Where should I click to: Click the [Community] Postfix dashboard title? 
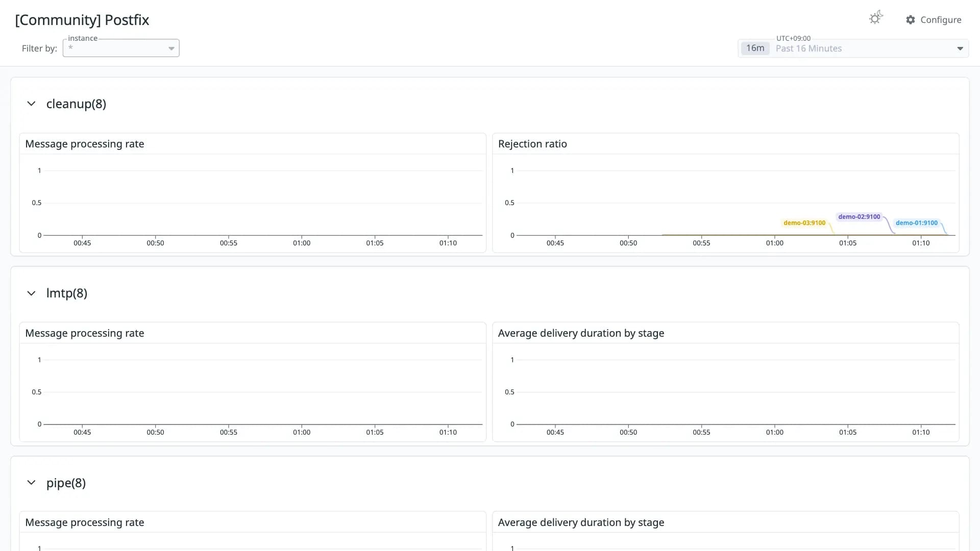coord(82,20)
